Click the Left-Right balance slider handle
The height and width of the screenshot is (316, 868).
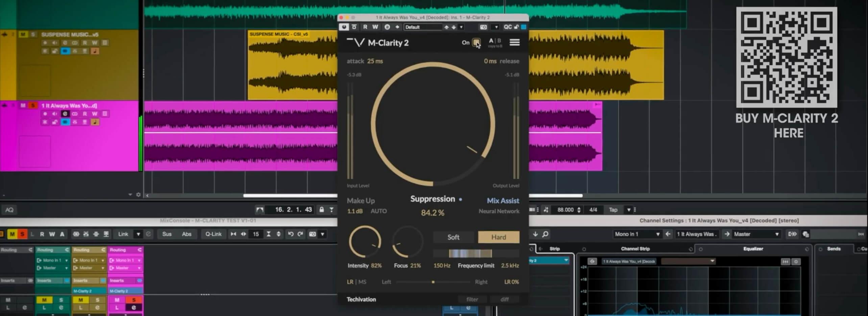click(433, 282)
